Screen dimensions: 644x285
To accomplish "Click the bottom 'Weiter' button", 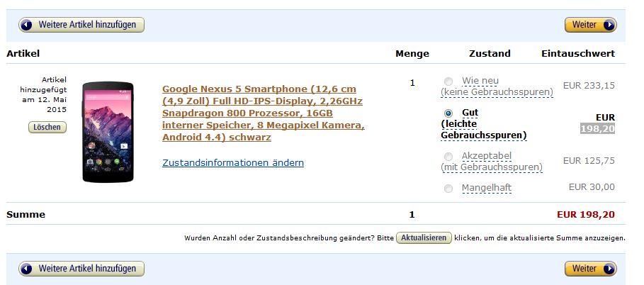I will (x=591, y=269).
